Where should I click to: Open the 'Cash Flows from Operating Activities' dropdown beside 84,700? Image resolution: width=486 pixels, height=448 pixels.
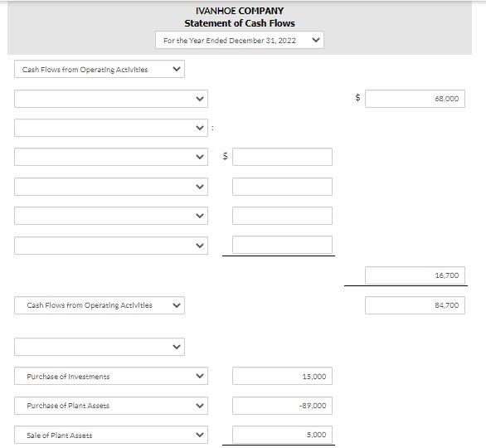[100, 305]
